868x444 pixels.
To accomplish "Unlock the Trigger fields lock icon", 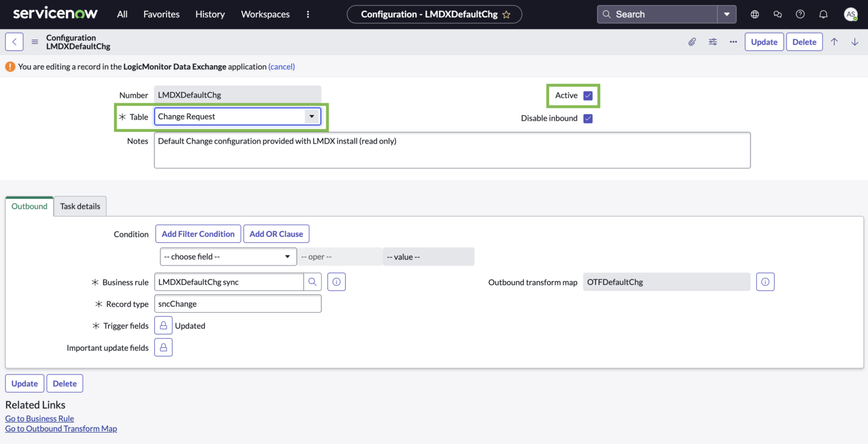I will pos(163,325).
